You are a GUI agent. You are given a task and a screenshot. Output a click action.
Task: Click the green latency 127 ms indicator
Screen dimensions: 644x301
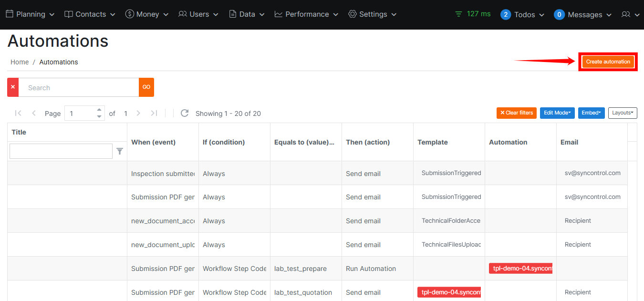[473, 14]
